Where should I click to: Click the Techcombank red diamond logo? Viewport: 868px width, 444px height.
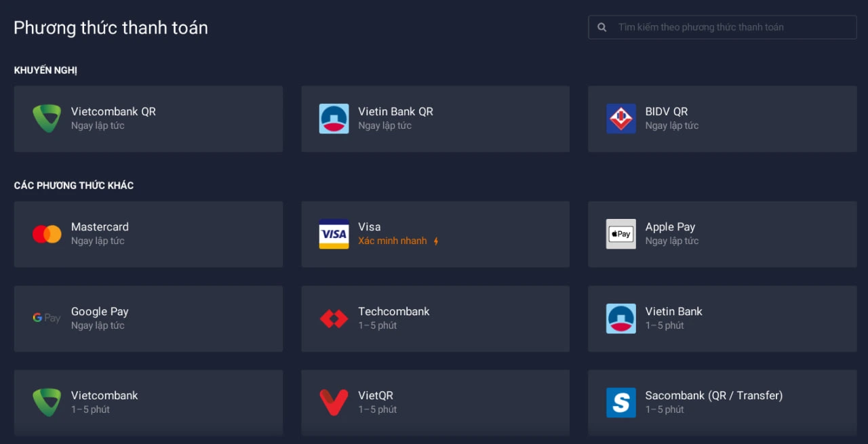(334, 319)
